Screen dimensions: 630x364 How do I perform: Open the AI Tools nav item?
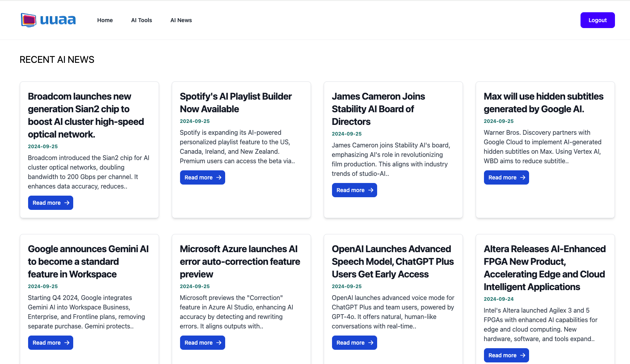pos(142,20)
